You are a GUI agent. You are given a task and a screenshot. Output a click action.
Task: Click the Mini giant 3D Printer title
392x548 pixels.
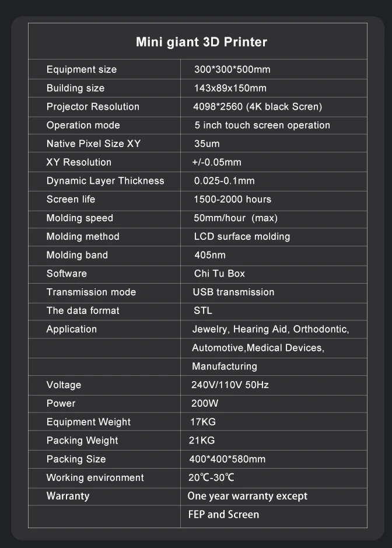[x=201, y=42]
